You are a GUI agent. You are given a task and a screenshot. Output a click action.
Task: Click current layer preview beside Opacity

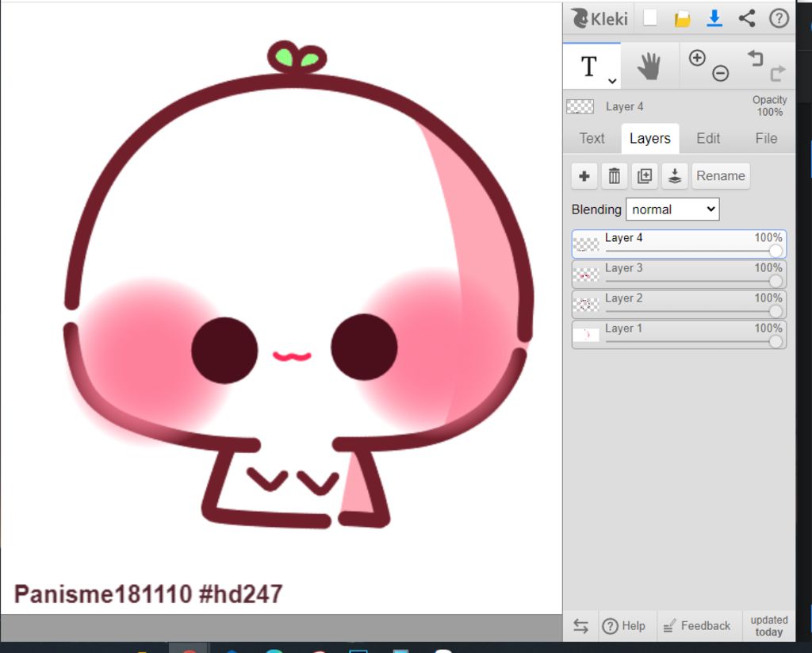(580, 107)
